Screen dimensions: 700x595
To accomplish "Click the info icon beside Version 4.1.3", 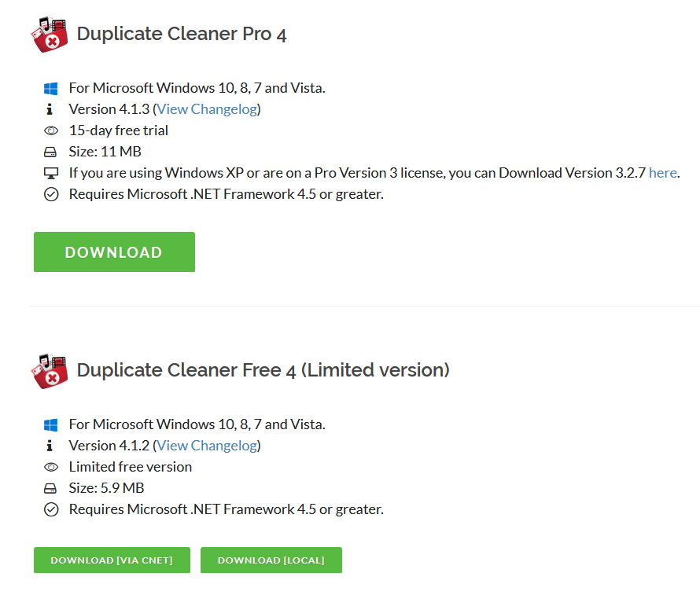I will coord(50,109).
